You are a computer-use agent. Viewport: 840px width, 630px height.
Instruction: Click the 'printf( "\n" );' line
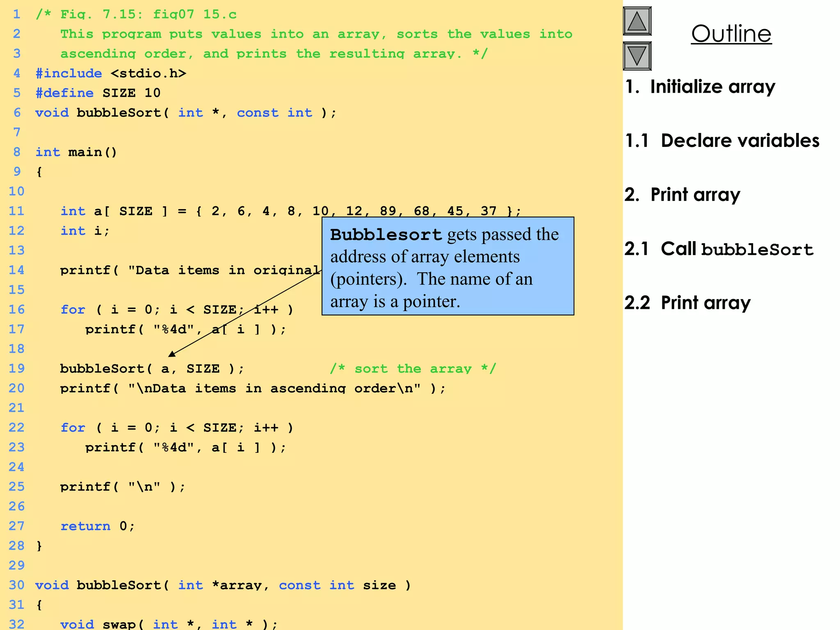click(123, 487)
